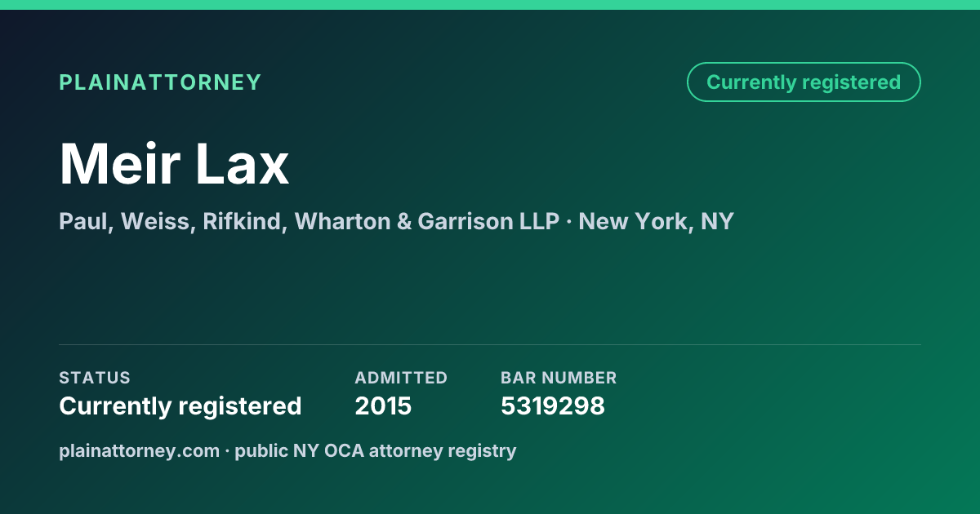The image size is (980, 514).
Task: Select the admitted year 2015
Action: pos(383,406)
